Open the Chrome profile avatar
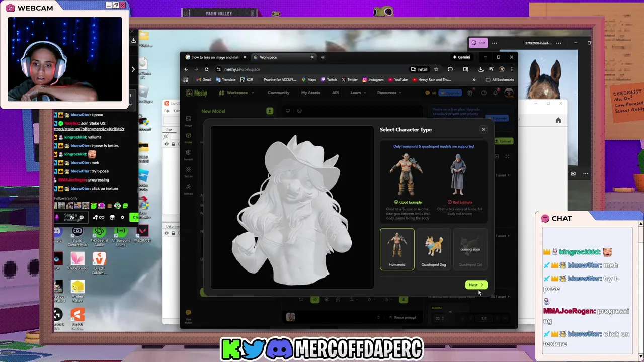 pos(502,69)
